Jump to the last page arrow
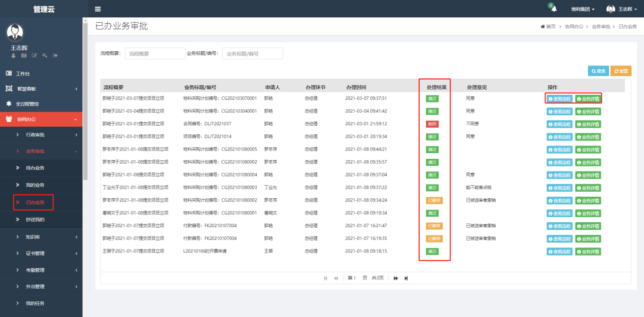 (406, 278)
